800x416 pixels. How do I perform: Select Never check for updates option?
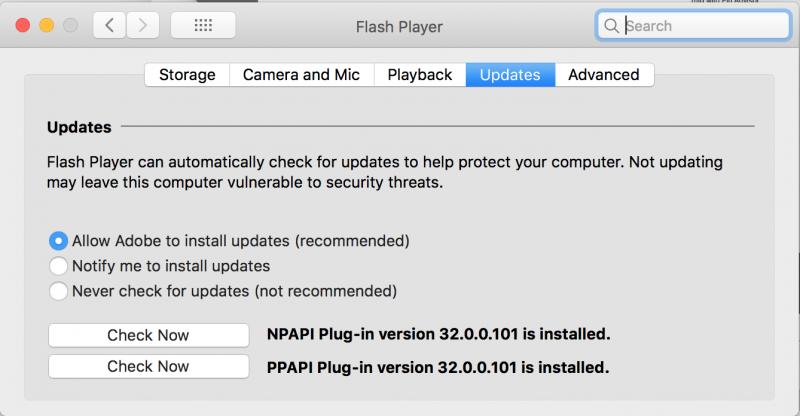pos(59,291)
